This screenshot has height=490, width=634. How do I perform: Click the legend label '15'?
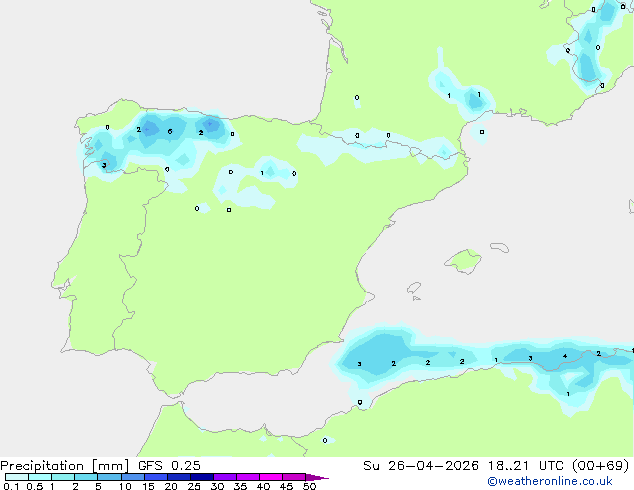[x=148, y=486]
